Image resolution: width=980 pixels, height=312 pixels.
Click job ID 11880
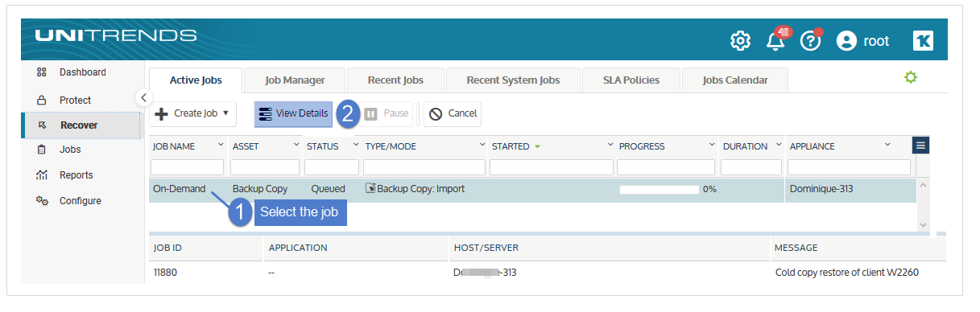(165, 273)
